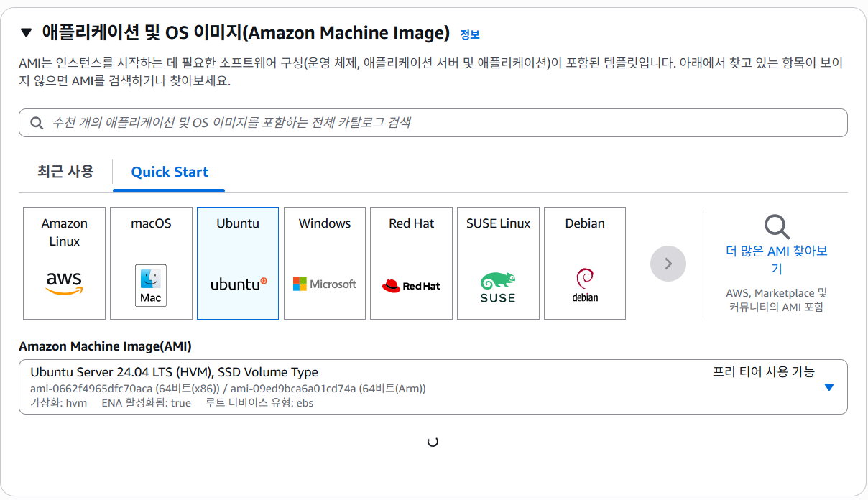
Task: Pick the Windows Microsoft logo tile
Action: coord(325,263)
